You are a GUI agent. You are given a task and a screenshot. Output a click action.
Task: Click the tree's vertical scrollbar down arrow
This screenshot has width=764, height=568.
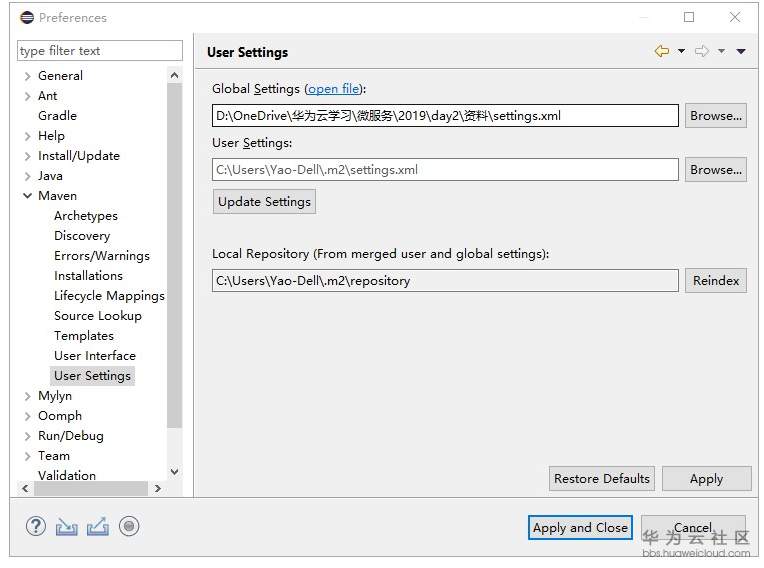click(x=175, y=471)
